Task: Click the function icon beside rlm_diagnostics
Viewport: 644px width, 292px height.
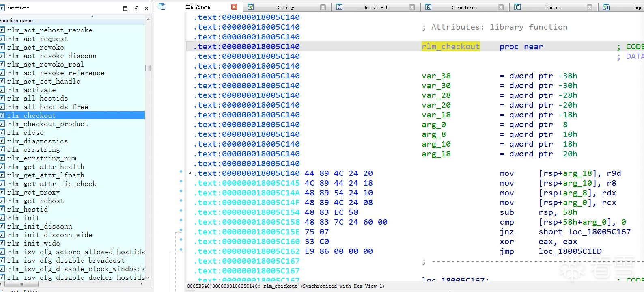Action: pyautogui.click(x=2, y=141)
